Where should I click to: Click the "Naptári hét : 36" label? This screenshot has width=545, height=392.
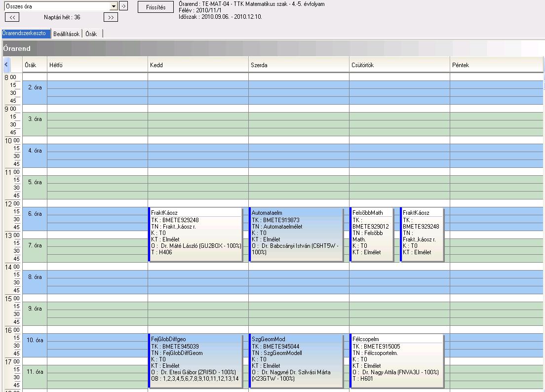tap(62, 17)
